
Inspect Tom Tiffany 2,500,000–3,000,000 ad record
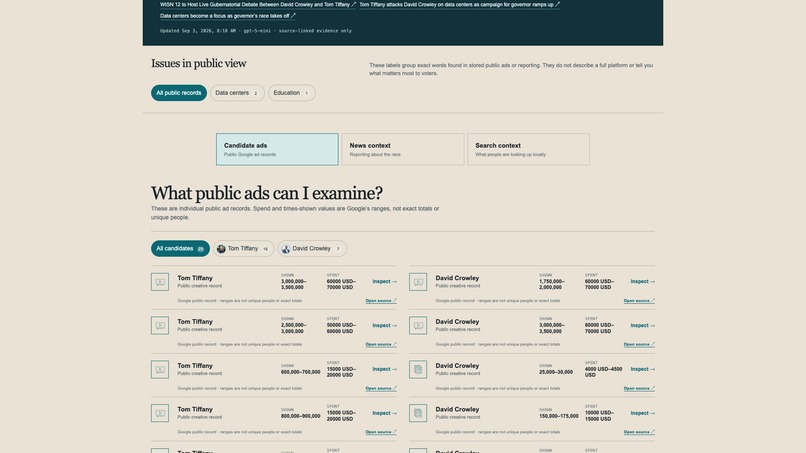click(384, 325)
